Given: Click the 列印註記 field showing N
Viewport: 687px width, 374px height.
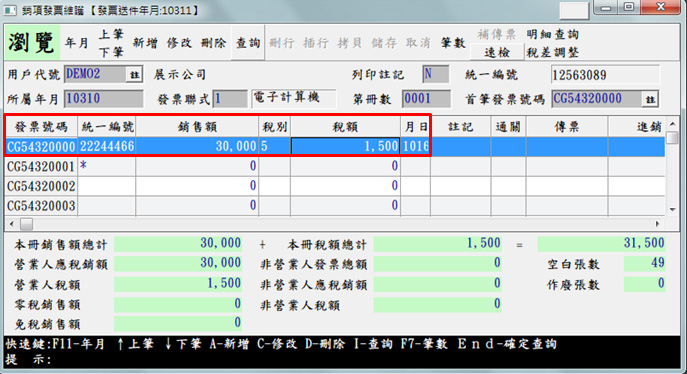Looking at the screenshot, I should [x=436, y=74].
